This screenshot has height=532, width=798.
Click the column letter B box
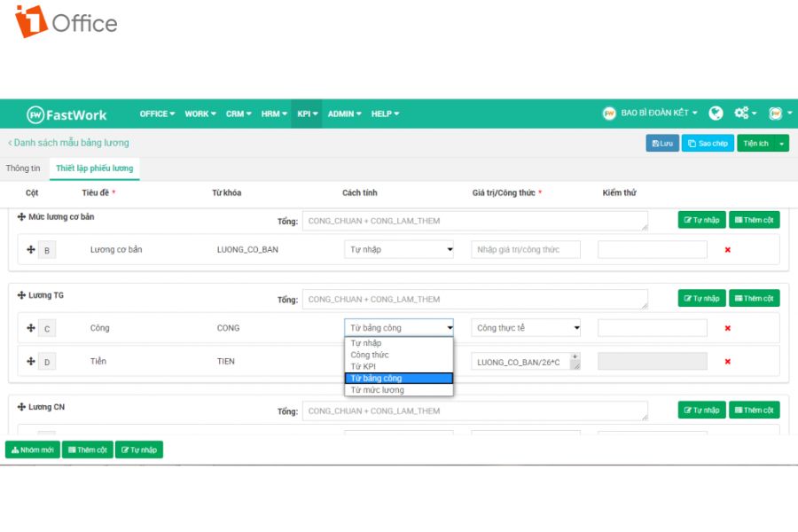coord(47,250)
